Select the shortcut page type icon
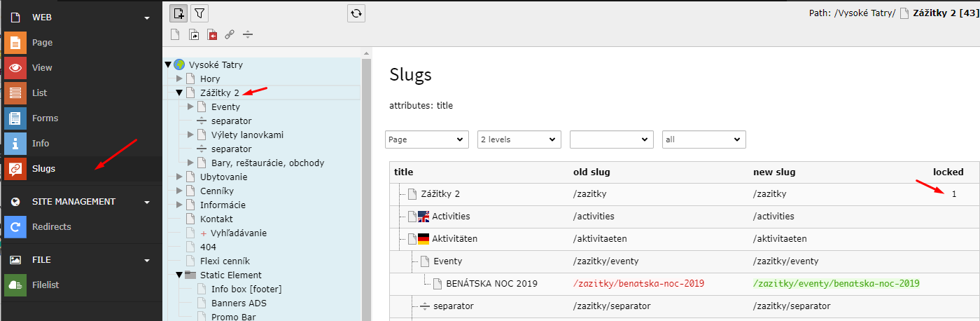Screen dimensions: 980x321 (194, 34)
